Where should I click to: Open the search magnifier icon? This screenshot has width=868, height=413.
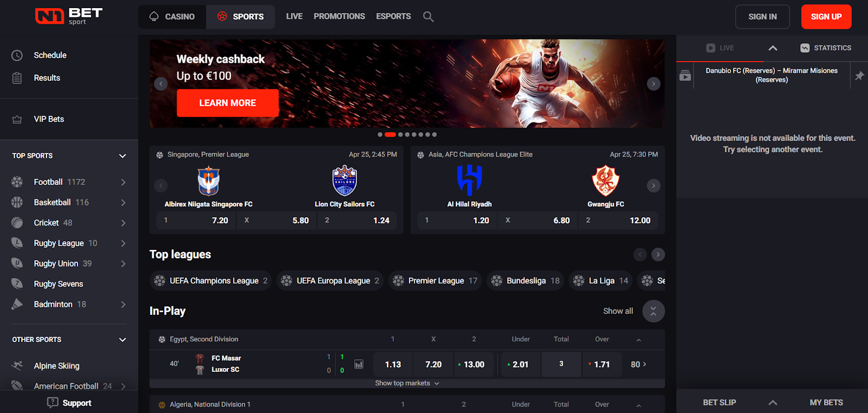[428, 17]
